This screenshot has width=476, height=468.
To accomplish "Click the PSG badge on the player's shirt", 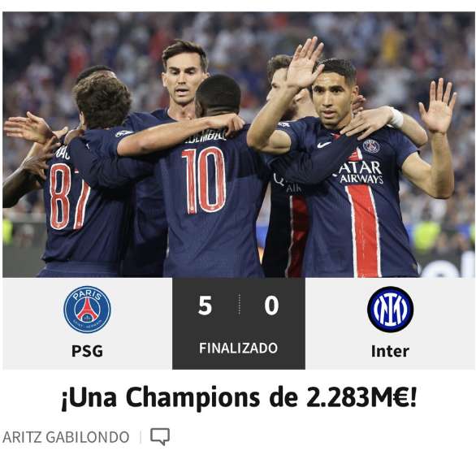I will point(371,146).
